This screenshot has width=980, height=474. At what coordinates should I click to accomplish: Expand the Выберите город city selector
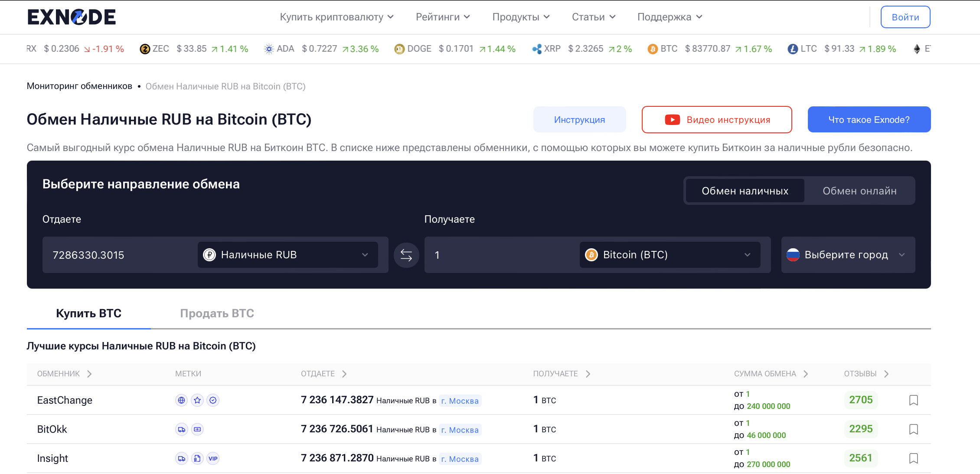pyautogui.click(x=847, y=255)
